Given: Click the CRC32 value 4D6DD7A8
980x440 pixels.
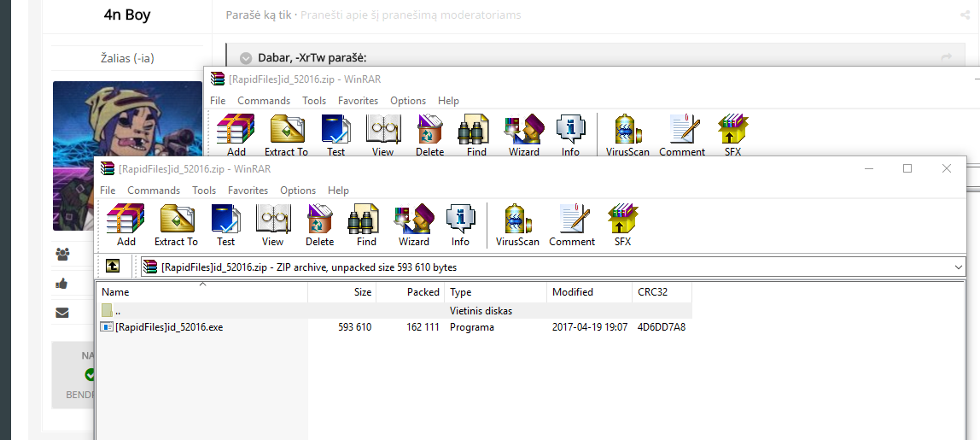Looking at the screenshot, I should tap(662, 326).
